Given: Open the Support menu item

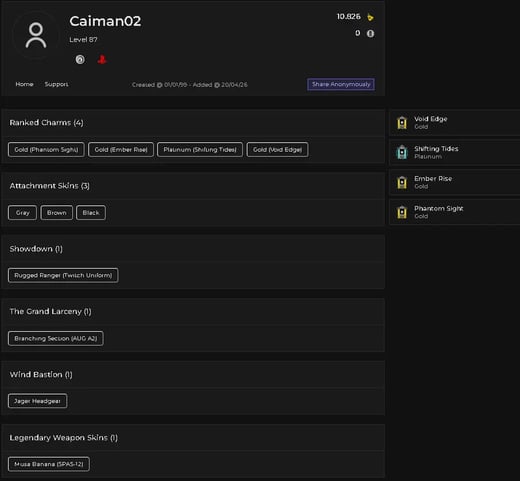Looking at the screenshot, I should (x=56, y=84).
